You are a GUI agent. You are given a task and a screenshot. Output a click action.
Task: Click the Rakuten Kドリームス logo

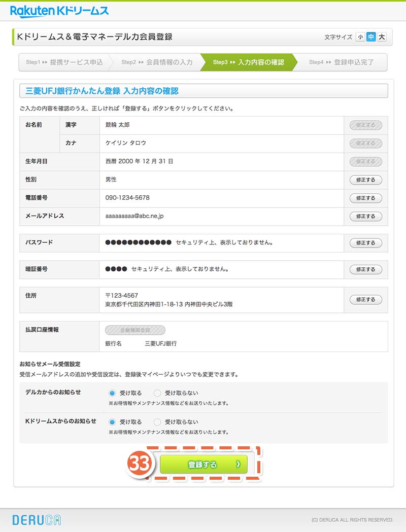click(x=59, y=11)
